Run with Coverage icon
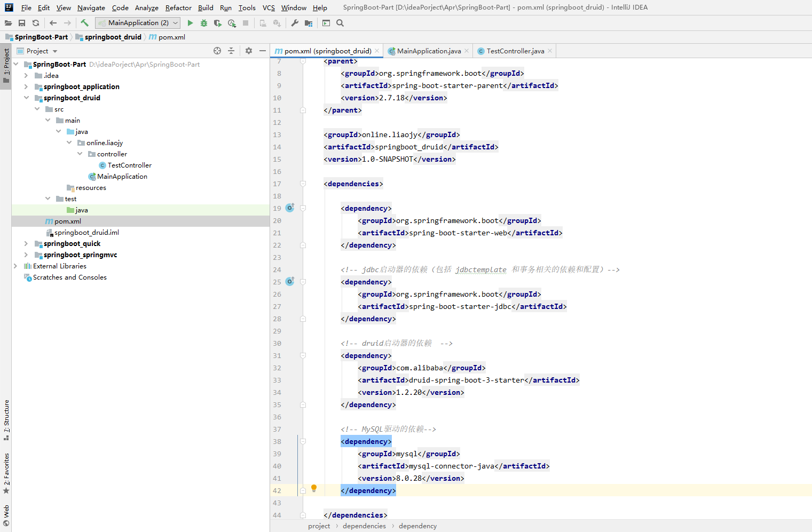The image size is (812, 532). [218, 23]
